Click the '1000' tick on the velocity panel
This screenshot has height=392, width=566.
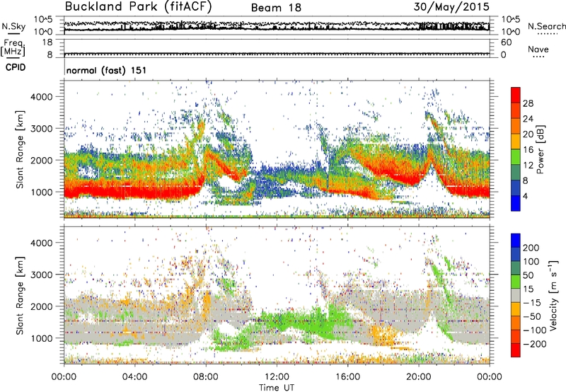(x=41, y=338)
